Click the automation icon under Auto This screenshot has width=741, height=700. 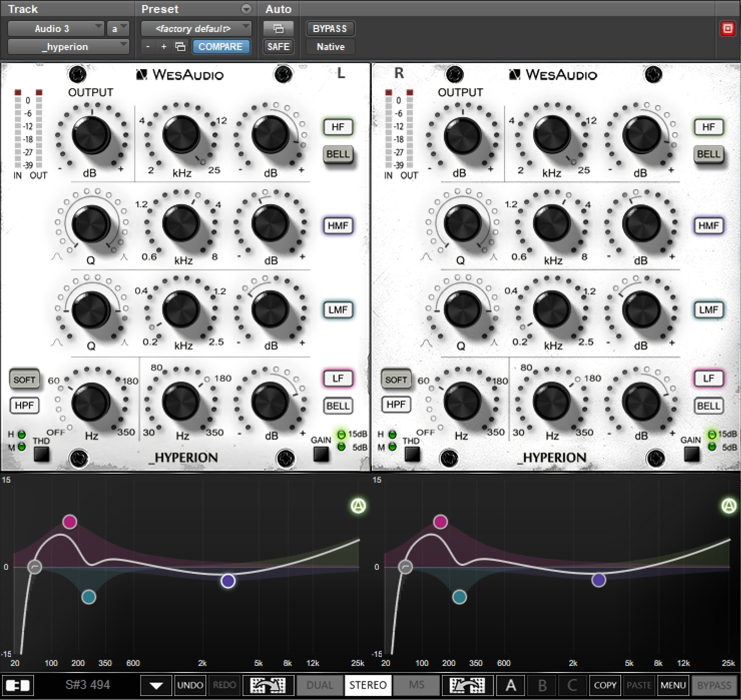[x=278, y=29]
